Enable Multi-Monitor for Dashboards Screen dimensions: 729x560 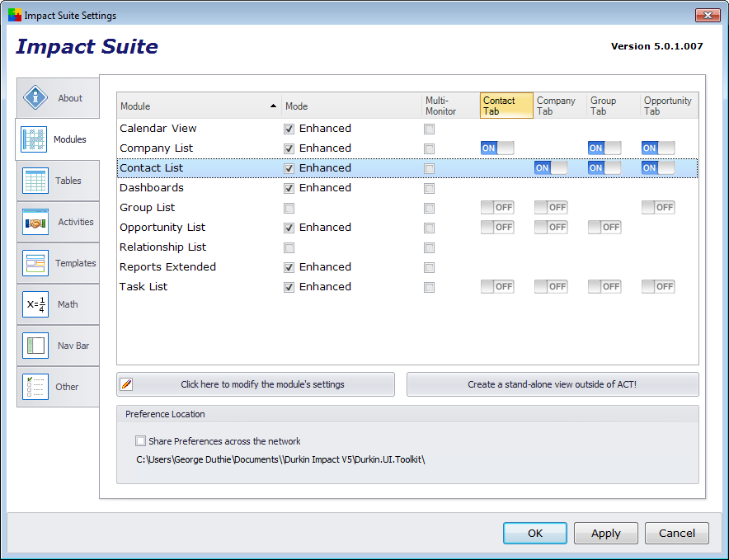click(x=429, y=188)
